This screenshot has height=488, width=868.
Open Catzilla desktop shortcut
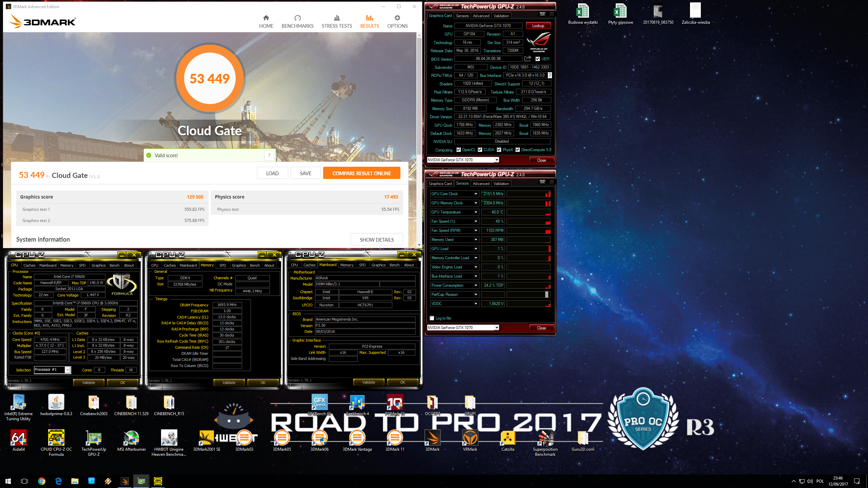coord(508,441)
